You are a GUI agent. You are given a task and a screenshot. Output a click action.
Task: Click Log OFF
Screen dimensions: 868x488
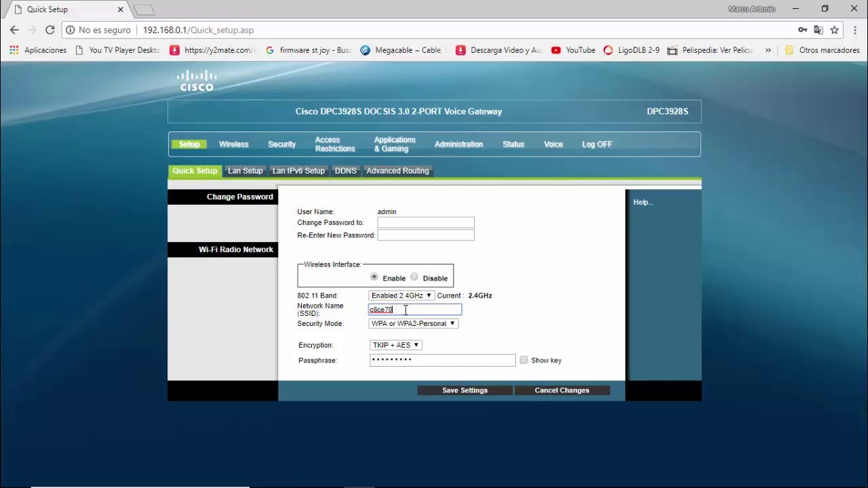597,144
